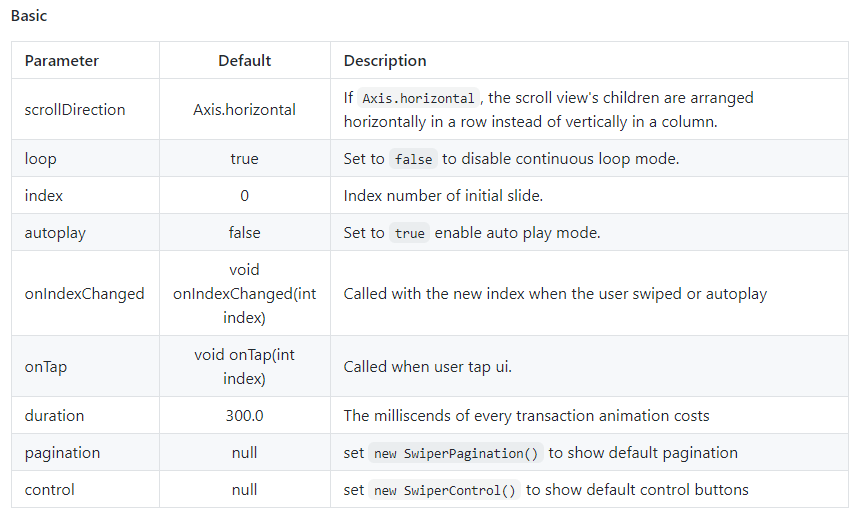This screenshot has height=522, width=864.
Task: Click the onTap parameter cell
Action: point(46,367)
